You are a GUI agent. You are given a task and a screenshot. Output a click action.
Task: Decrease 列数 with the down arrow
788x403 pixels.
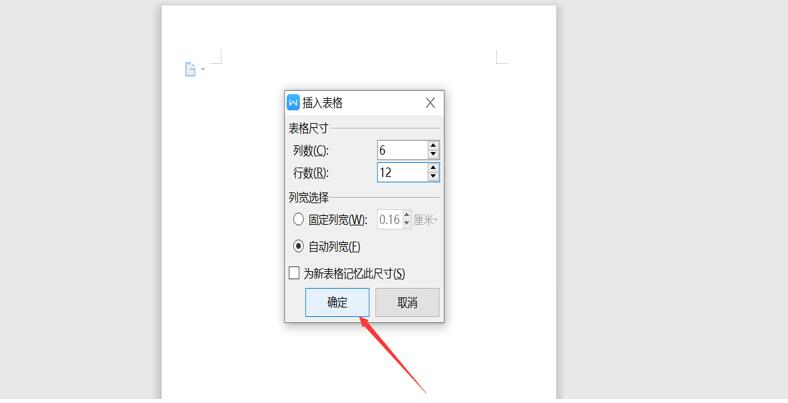click(x=433, y=155)
